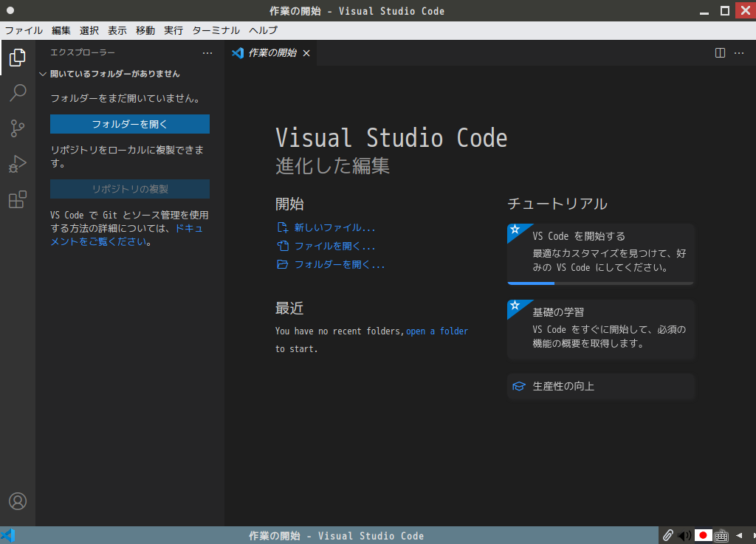This screenshot has width=756, height=544.
Task: Click the window menu dot in title bar
Action: [10, 10]
